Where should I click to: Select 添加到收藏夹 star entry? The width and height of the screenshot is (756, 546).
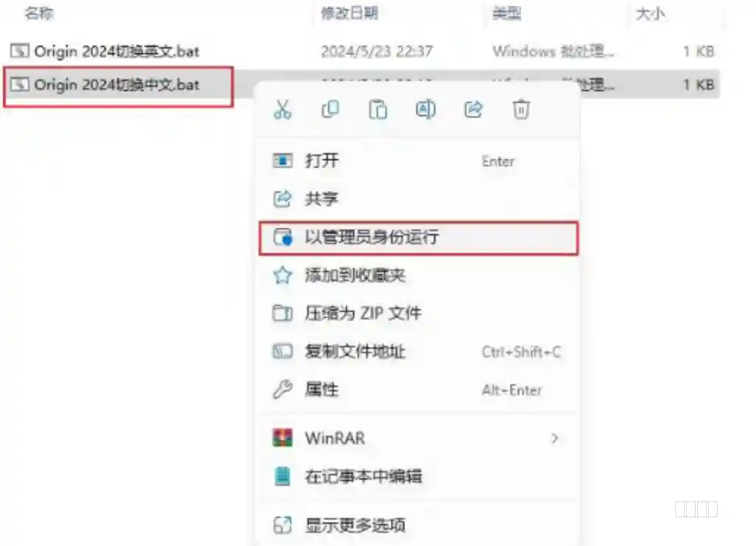(418, 275)
